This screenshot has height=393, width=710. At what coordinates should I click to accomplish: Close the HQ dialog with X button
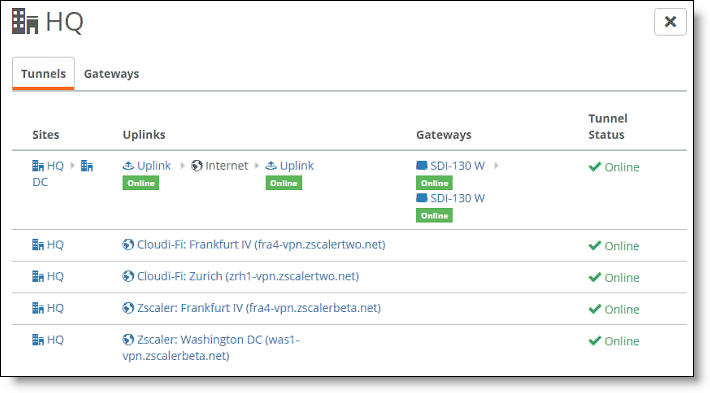(x=670, y=22)
